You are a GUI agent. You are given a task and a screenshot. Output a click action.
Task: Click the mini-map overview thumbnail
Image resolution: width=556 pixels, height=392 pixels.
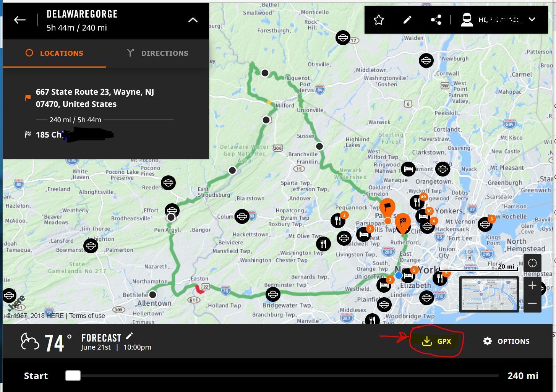(x=489, y=294)
